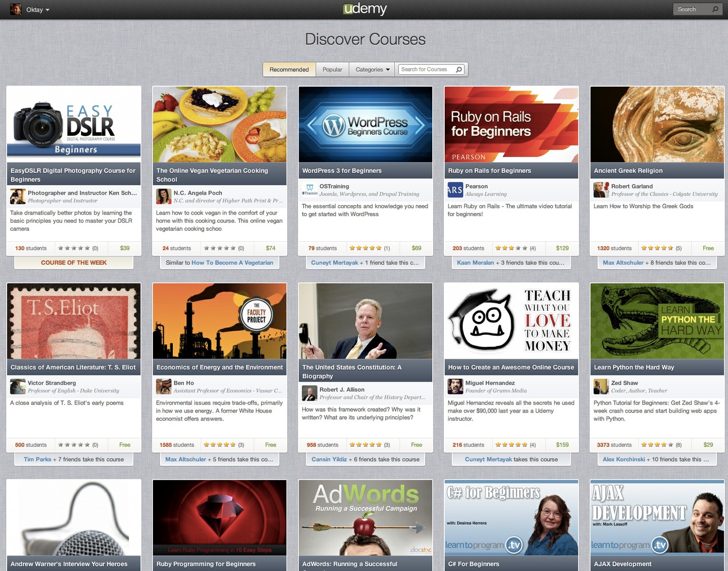
Task: Click N.C. Angela Poch's avatar
Action: (x=164, y=197)
